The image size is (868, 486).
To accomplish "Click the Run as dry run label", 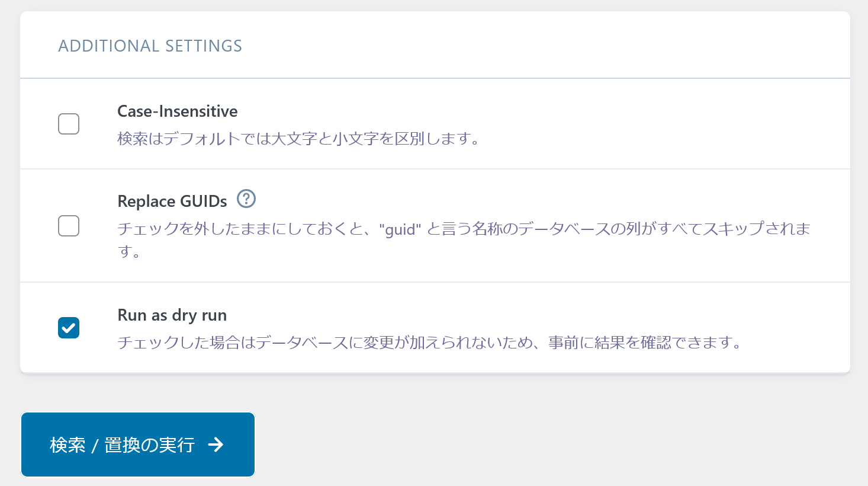I will (172, 315).
